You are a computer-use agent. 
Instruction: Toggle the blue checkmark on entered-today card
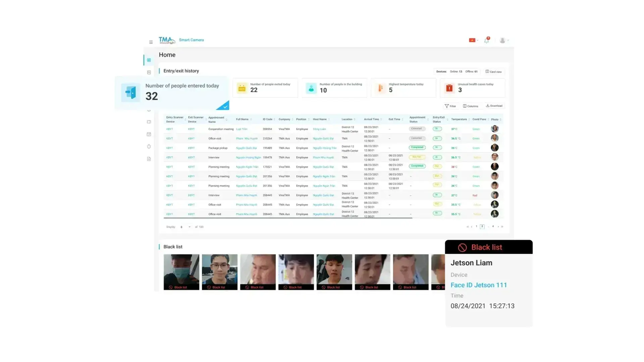pos(225,106)
